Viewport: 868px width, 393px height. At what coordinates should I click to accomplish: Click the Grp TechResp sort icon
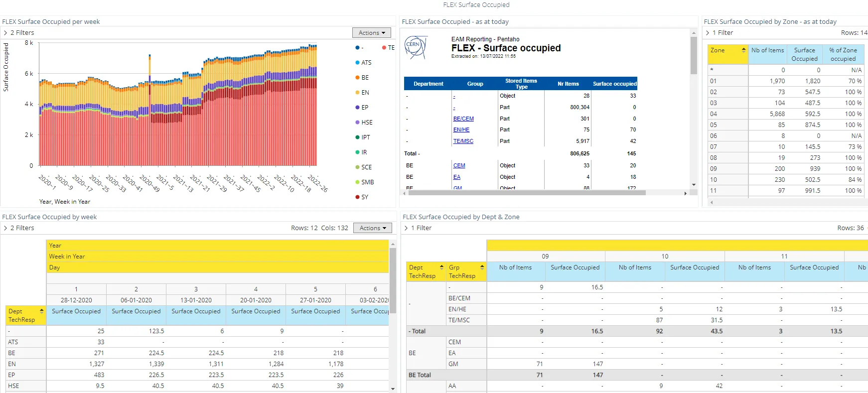[482, 267]
